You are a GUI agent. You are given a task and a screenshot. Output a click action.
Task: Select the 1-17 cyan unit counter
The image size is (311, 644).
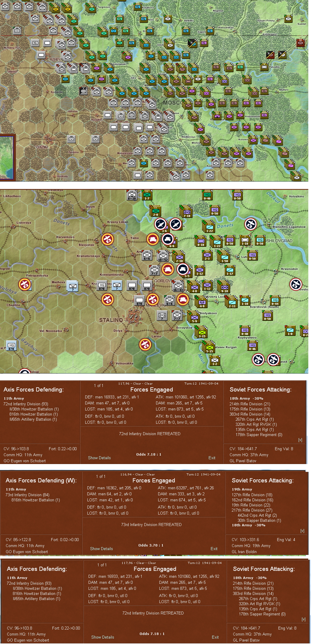point(230,270)
